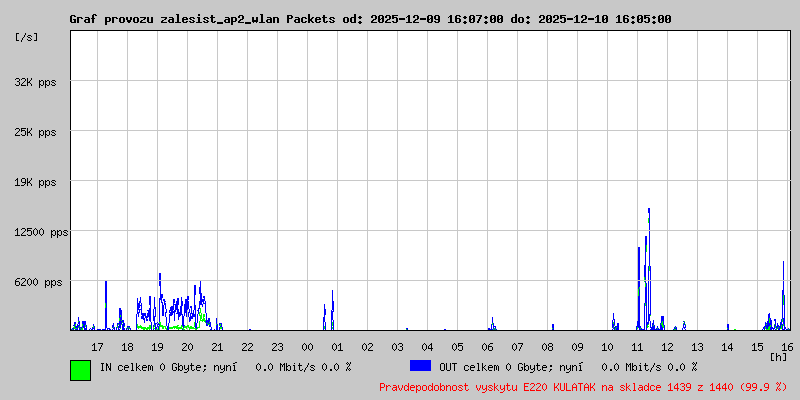Click the hour label '19' on x-axis

[x=157, y=347]
